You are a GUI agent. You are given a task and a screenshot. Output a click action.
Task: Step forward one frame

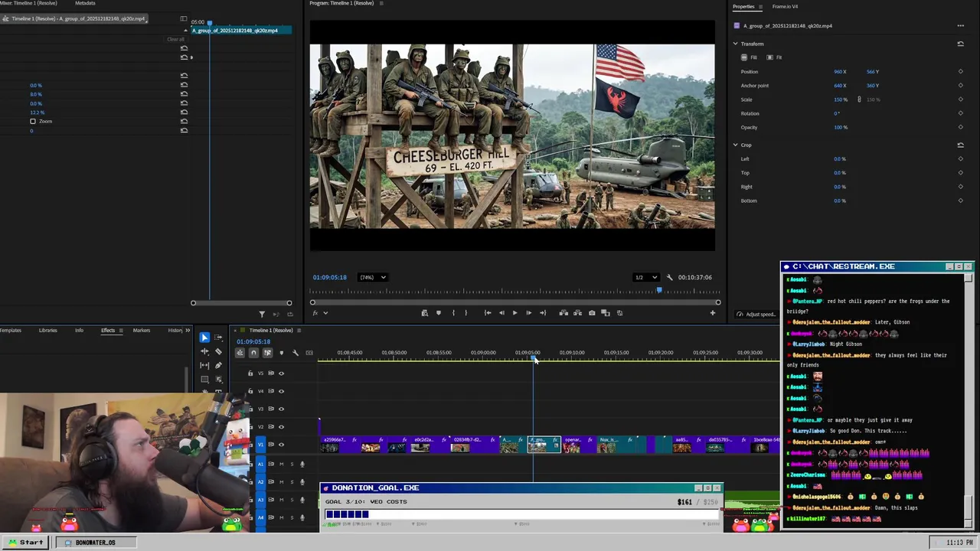[x=528, y=312]
